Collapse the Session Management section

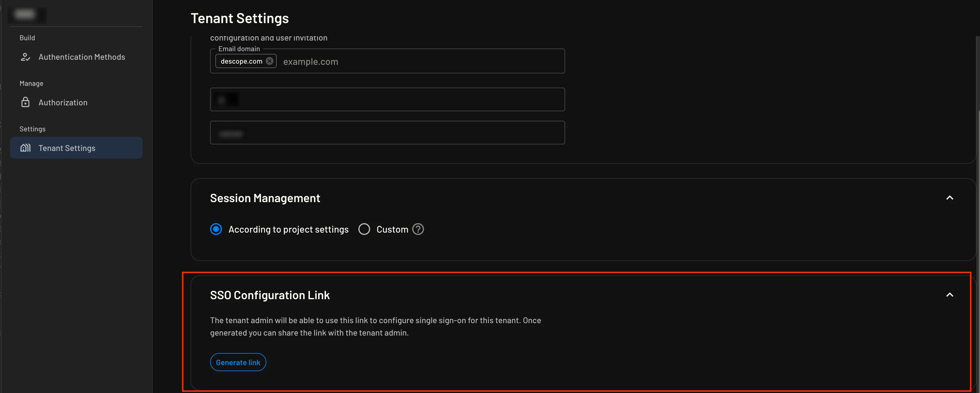950,198
